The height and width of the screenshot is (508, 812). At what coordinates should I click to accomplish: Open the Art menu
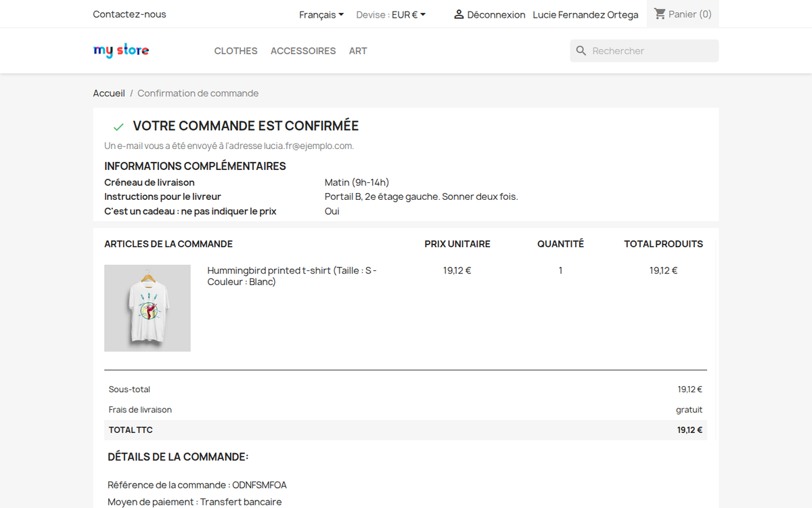358,51
